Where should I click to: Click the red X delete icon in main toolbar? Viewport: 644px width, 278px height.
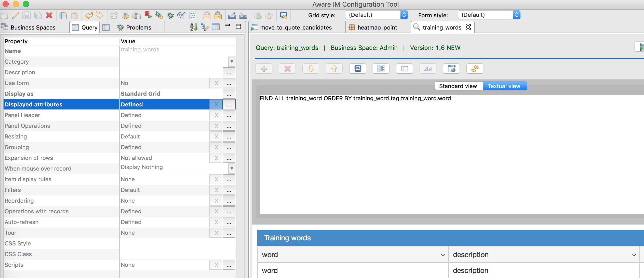[x=49, y=16]
